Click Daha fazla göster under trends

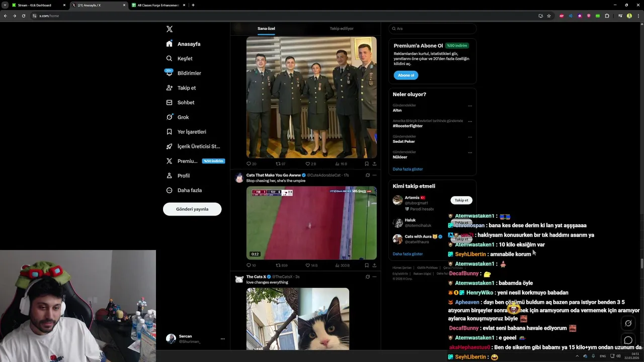[x=408, y=169]
